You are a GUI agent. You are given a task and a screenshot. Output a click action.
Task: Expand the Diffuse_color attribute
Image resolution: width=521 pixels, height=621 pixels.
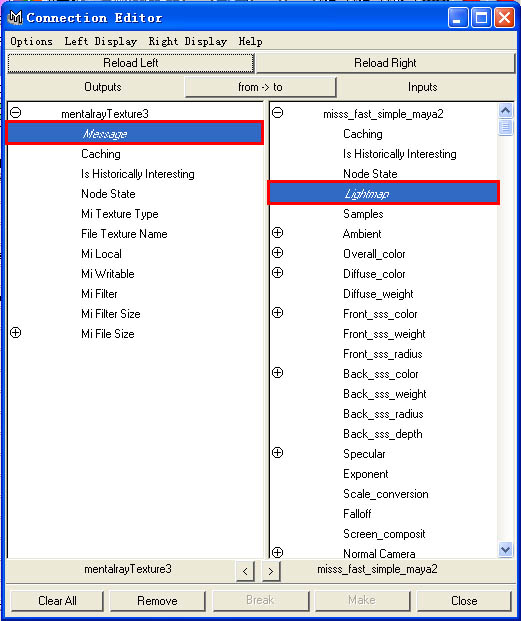pyautogui.click(x=278, y=273)
